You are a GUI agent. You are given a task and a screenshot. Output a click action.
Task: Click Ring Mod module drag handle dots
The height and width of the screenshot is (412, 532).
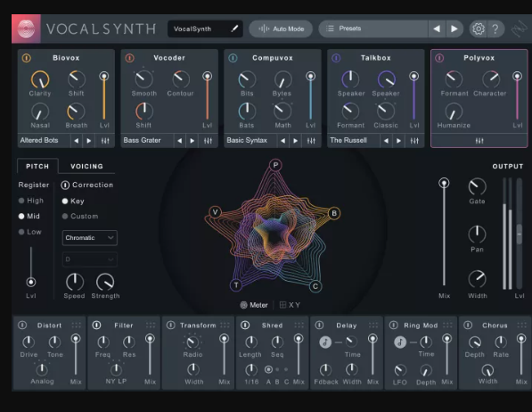click(x=448, y=325)
